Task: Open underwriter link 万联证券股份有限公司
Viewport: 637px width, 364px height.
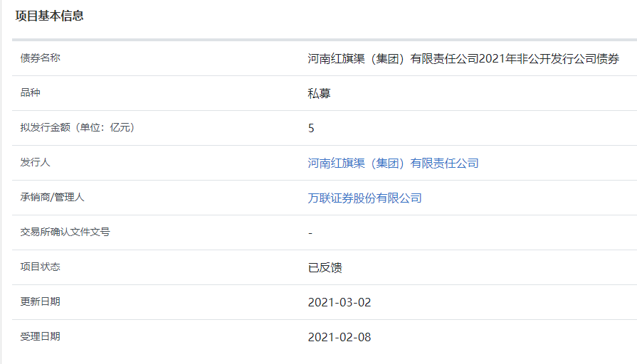Action: (364, 198)
